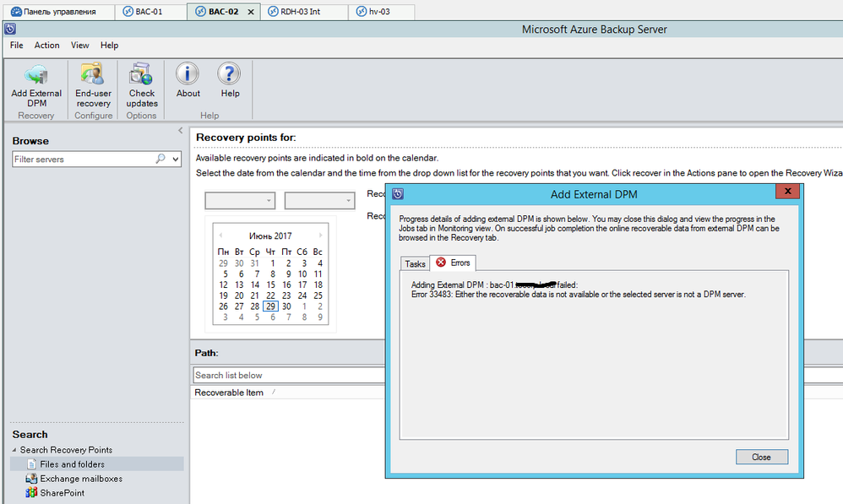This screenshot has width=843, height=504.
Task: Click the Панель управления tab icon
Action: coord(16,11)
